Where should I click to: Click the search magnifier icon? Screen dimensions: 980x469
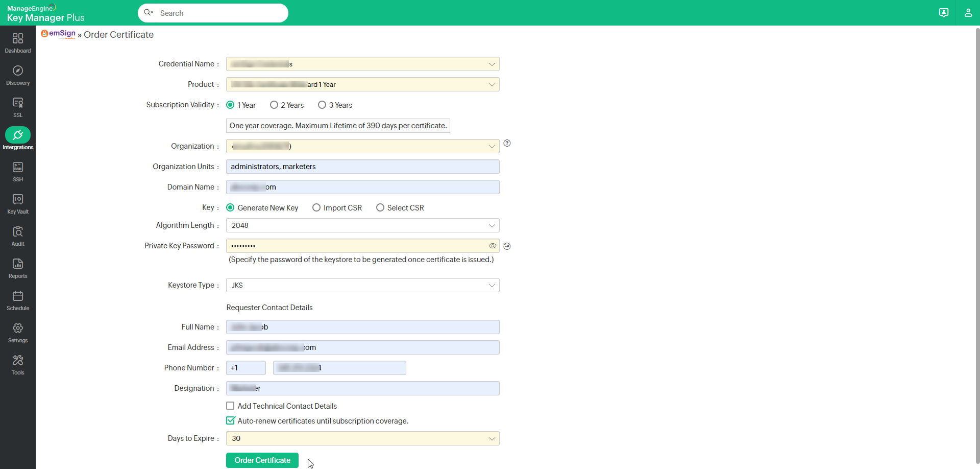(x=148, y=13)
